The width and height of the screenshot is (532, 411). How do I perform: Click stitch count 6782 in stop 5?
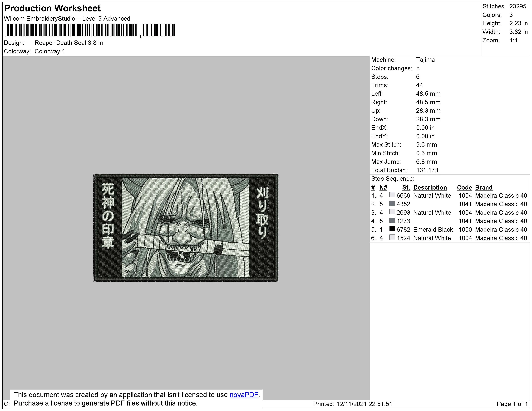403,230
